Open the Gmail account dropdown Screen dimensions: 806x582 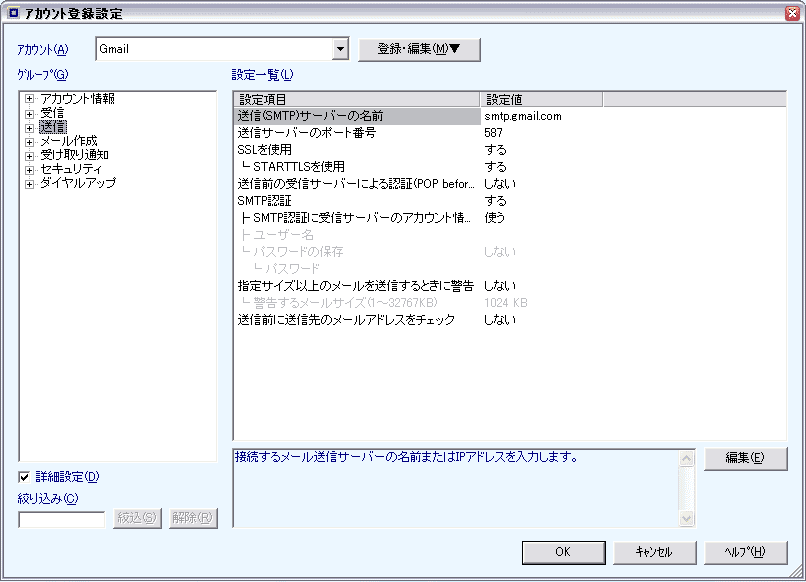[x=340, y=49]
